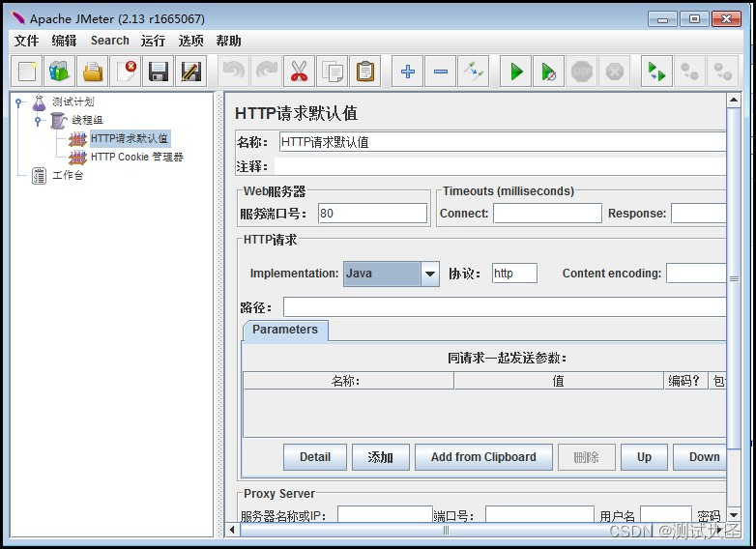This screenshot has height=549, width=756.
Task: Click the Save As pencil-disk icon
Action: (190, 72)
